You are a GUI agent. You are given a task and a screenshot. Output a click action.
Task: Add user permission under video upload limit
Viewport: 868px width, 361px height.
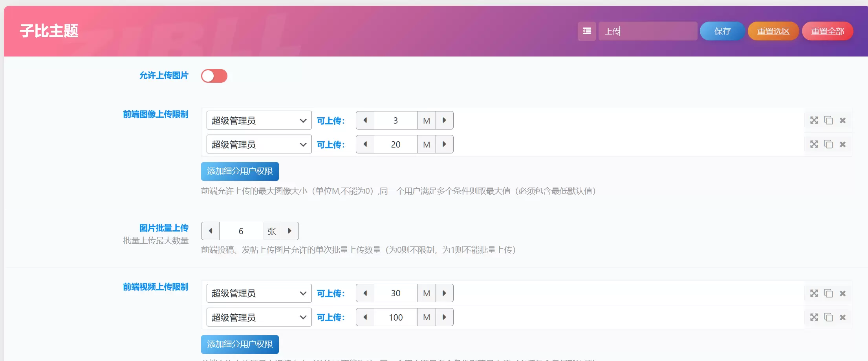(x=240, y=345)
